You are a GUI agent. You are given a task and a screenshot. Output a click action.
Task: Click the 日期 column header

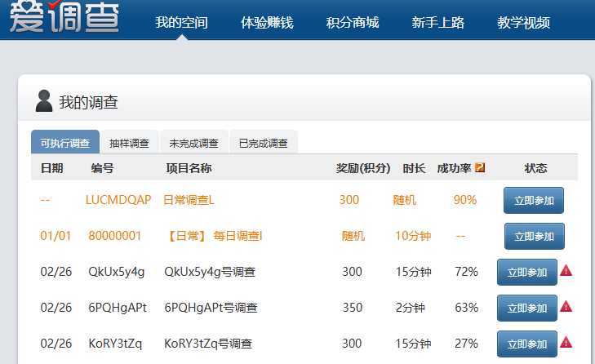pyautogui.click(x=52, y=168)
